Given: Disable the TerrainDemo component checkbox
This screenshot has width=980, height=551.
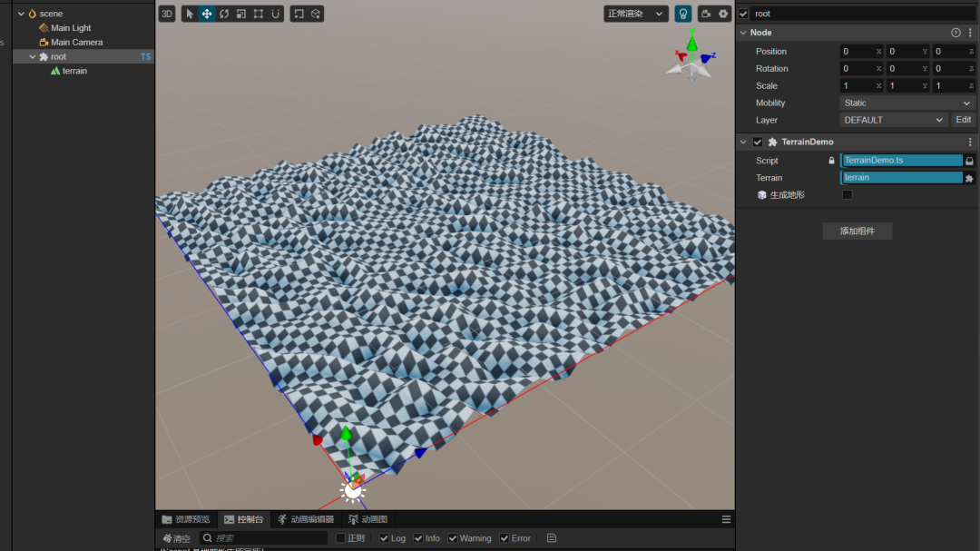Looking at the screenshot, I should point(758,143).
